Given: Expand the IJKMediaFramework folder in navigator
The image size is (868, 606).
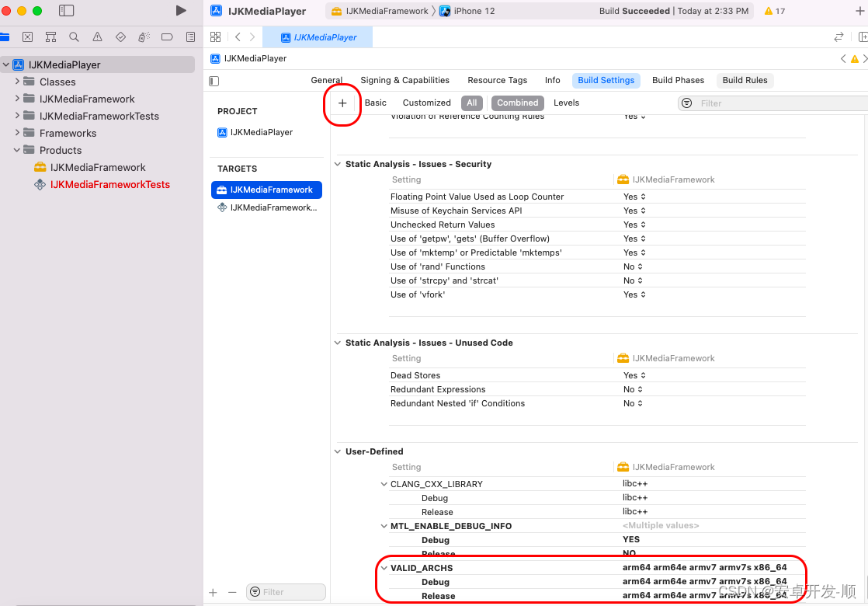Looking at the screenshot, I should coord(17,99).
